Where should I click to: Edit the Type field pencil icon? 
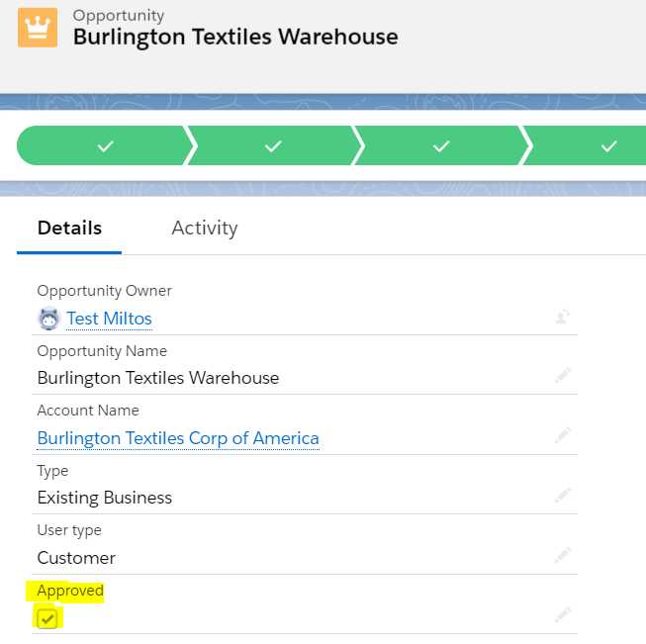coord(562,496)
